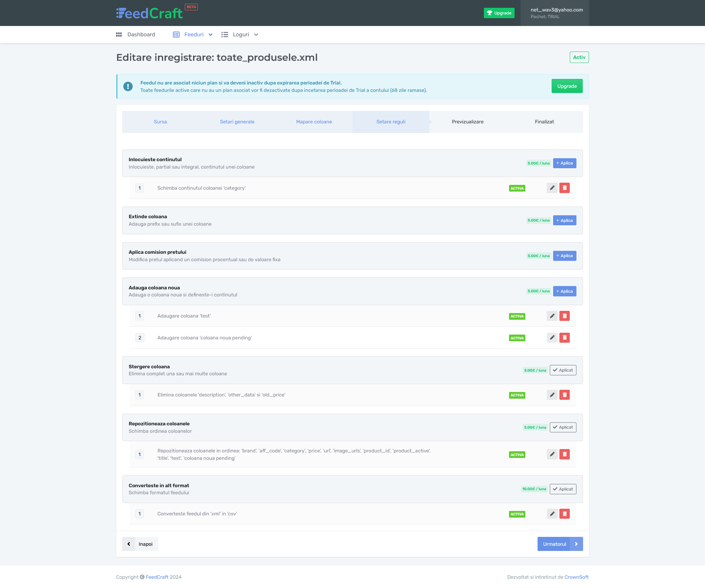This screenshot has width=705, height=588.
Task: Toggle ACTIVA status on 'Adaugare coloana test'
Action: pyautogui.click(x=517, y=316)
